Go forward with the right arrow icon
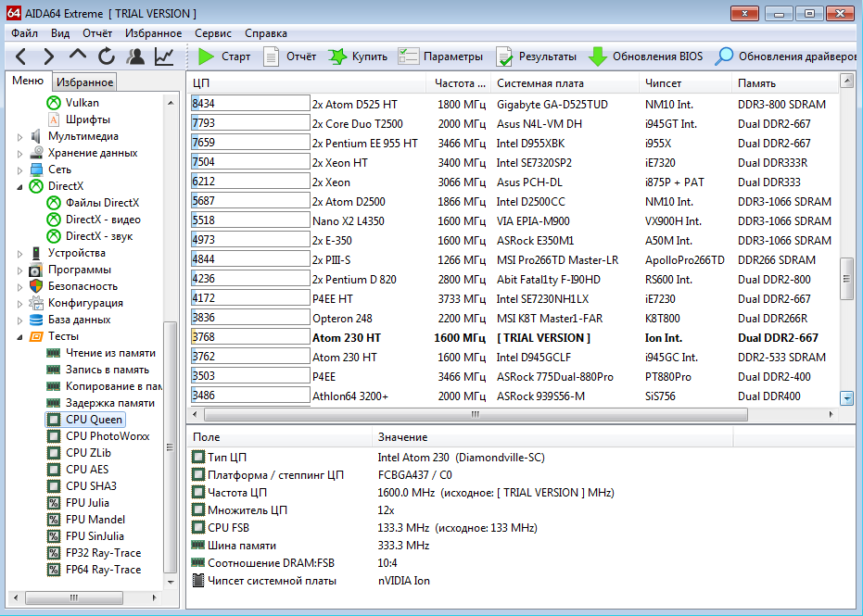This screenshot has width=863, height=616. pyautogui.click(x=49, y=57)
